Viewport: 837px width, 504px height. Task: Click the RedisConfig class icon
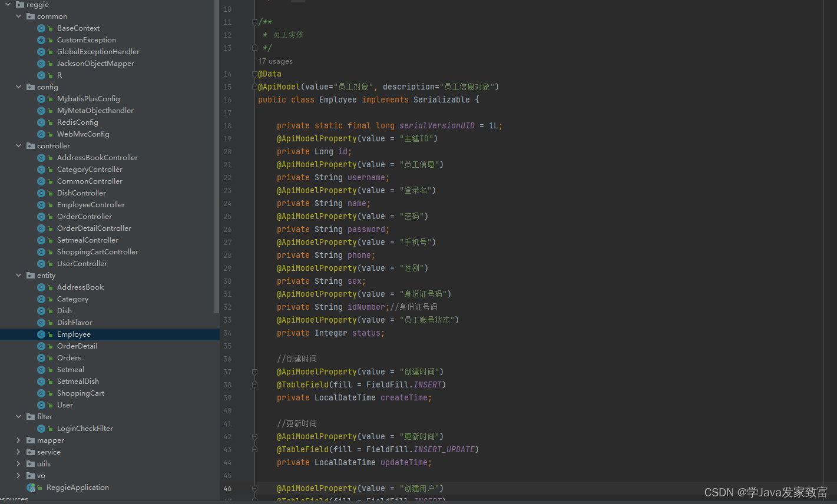[41, 122]
